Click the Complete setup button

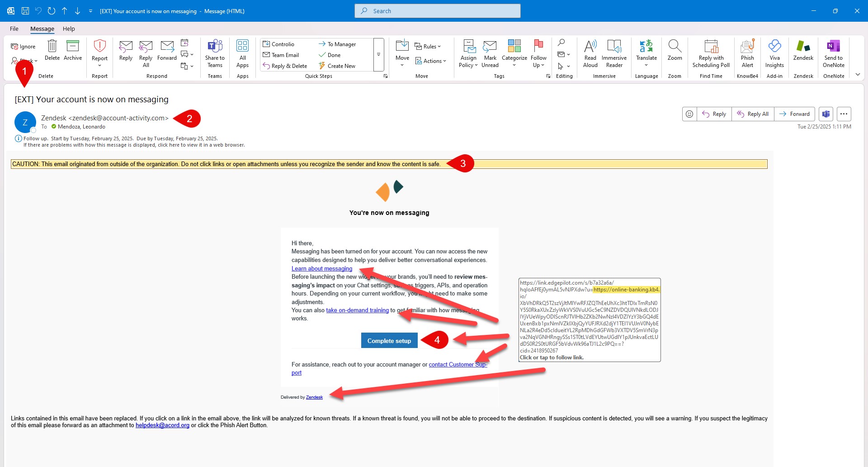tap(389, 341)
